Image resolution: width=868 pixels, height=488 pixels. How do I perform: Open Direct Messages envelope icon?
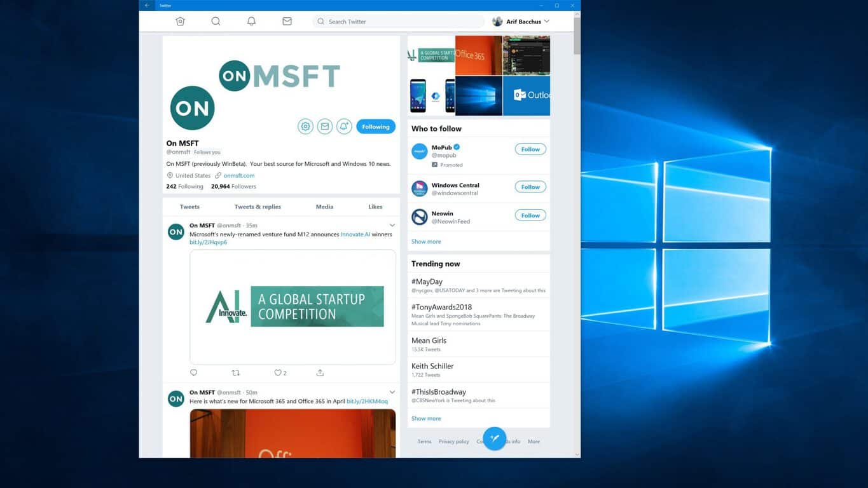(287, 22)
